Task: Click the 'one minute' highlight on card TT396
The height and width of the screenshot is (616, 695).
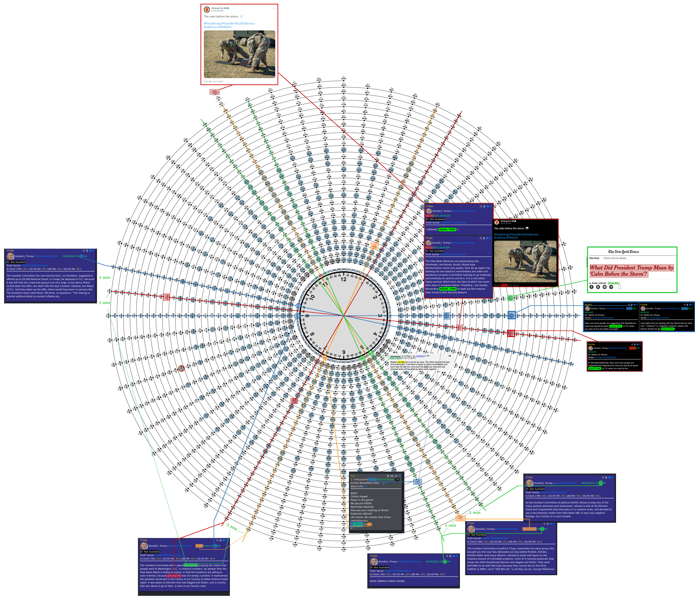Action: point(191,565)
